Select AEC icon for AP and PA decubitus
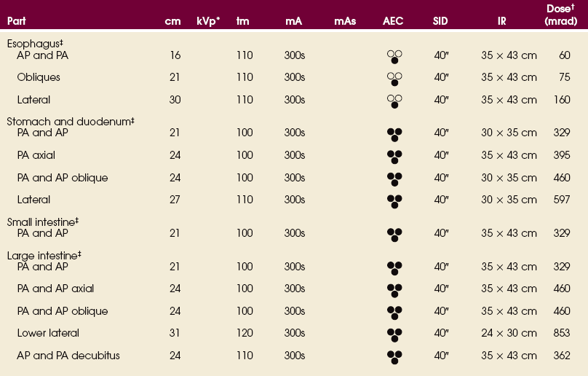 pos(394,357)
